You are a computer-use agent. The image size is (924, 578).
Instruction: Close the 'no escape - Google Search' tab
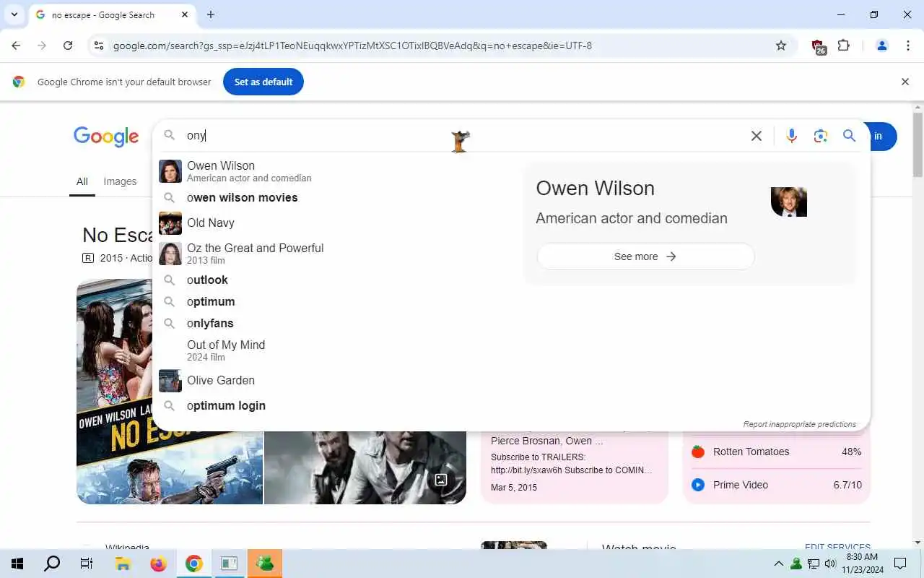185,14
